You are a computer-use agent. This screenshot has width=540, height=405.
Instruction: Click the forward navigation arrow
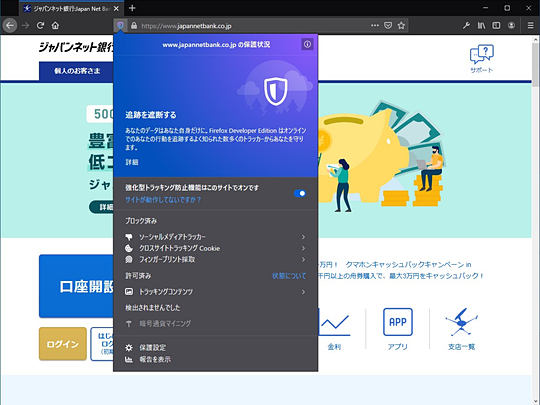click(x=25, y=25)
